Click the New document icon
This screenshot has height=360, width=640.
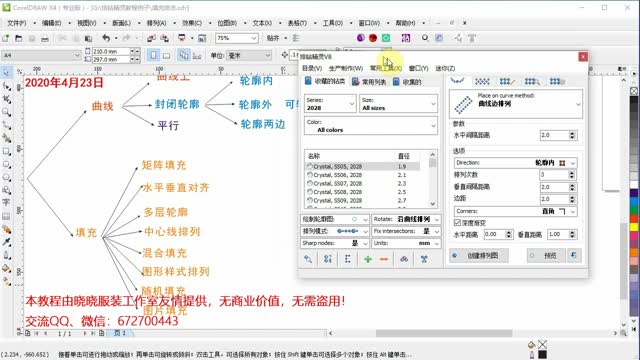pos(6,38)
